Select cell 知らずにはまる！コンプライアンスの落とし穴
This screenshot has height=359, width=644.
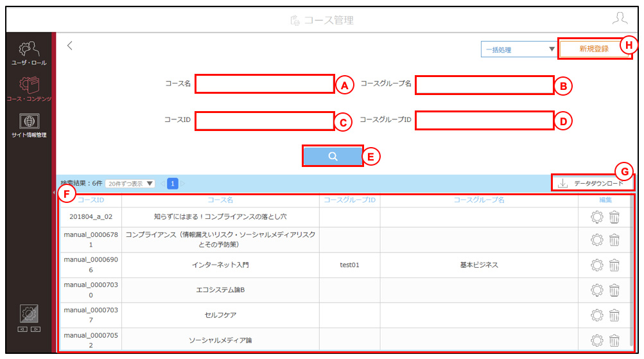click(x=220, y=217)
